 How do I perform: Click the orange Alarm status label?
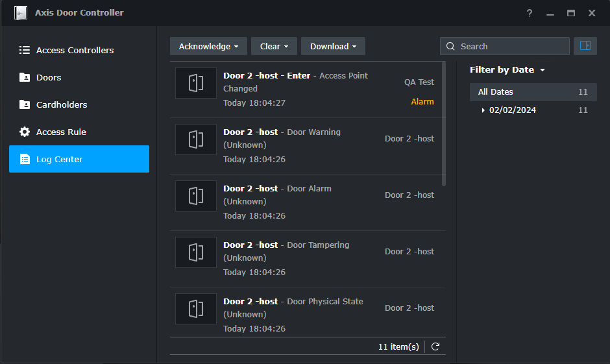point(422,101)
